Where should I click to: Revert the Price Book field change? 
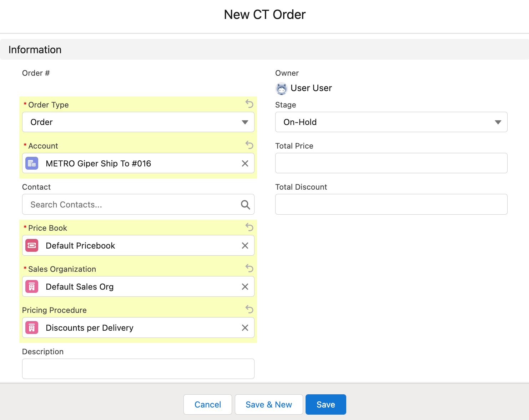click(249, 227)
